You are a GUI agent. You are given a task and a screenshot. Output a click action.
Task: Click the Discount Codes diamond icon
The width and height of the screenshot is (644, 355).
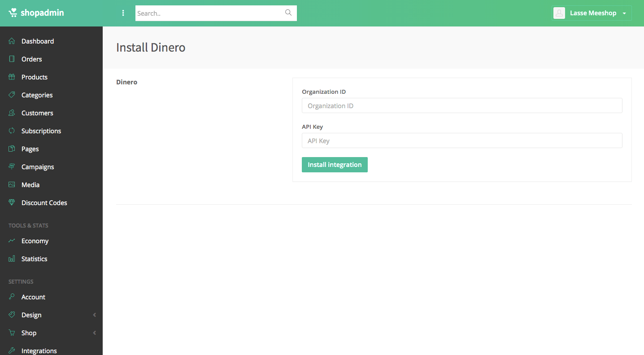pyautogui.click(x=12, y=202)
